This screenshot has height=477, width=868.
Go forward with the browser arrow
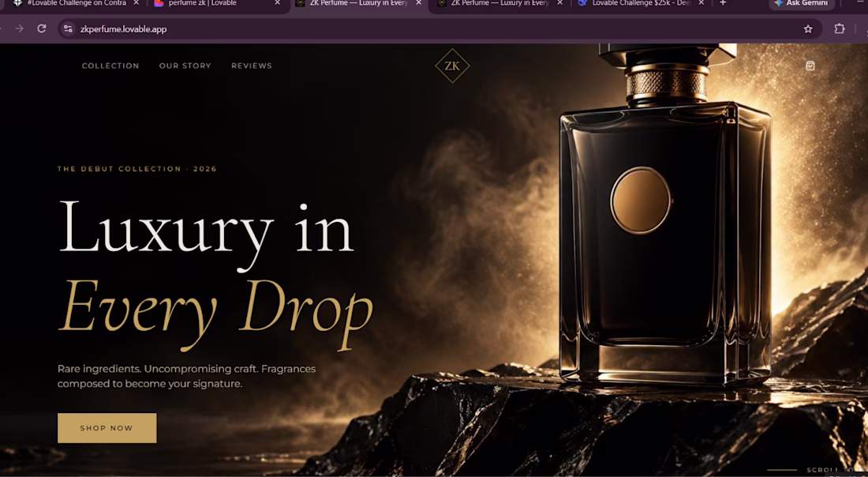(x=20, y=28)
